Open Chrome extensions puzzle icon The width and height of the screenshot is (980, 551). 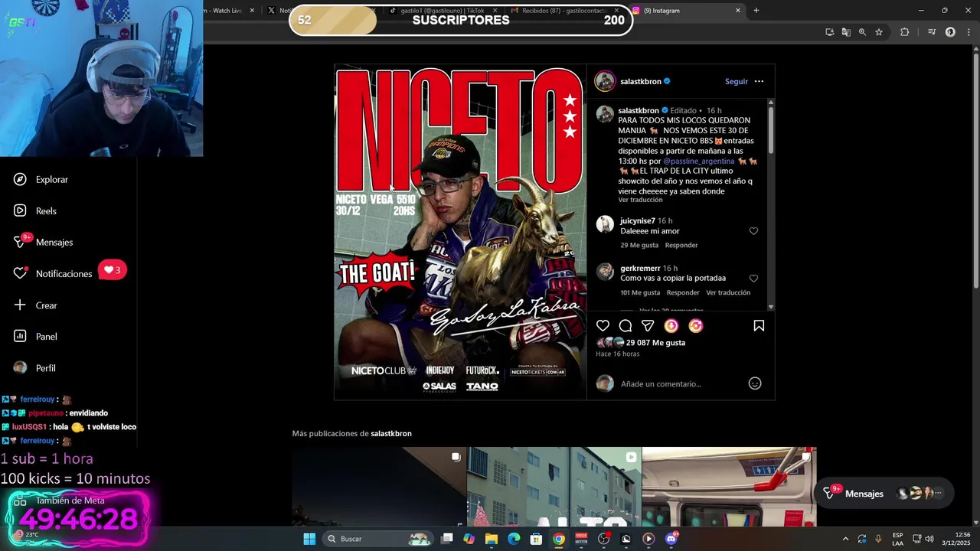pos(904,32)
